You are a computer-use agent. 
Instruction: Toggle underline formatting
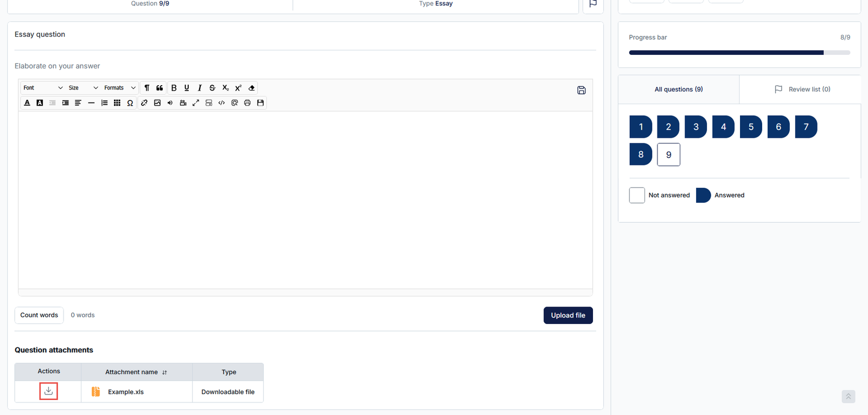pyautogui.click(x=187, y=88)
